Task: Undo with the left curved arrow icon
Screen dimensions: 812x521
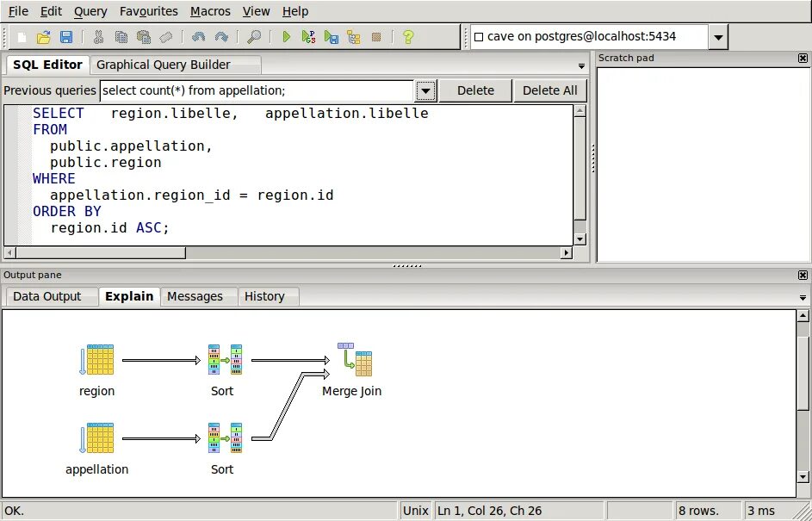Action: (198, 37)
